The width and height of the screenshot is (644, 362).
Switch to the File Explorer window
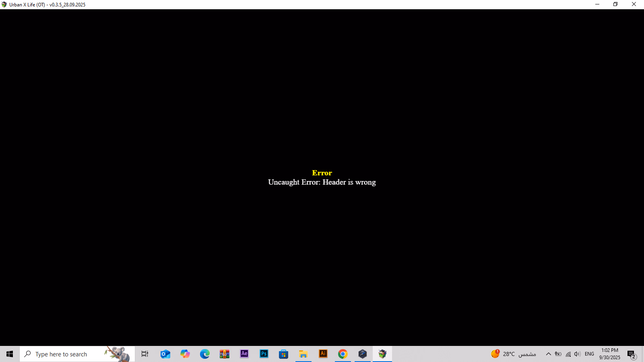303,354
